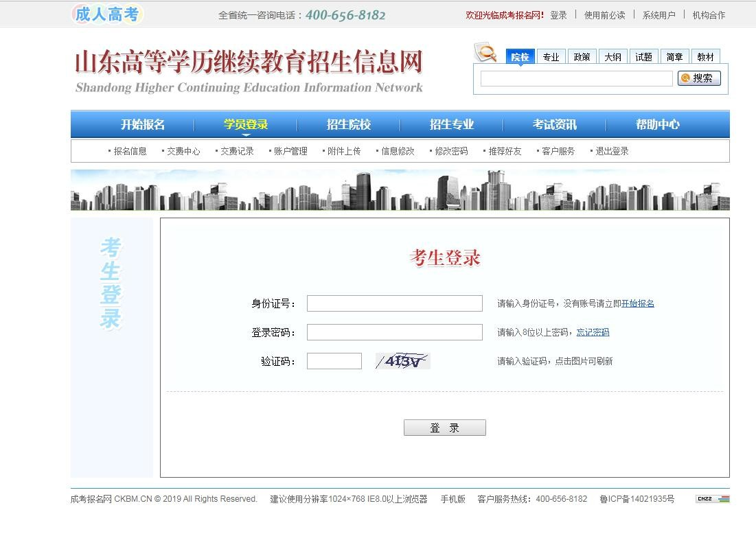This screenshot has width=756, height=534.
Task: Go to 信息修改 submenu item
Action: [x=398, y=151]
